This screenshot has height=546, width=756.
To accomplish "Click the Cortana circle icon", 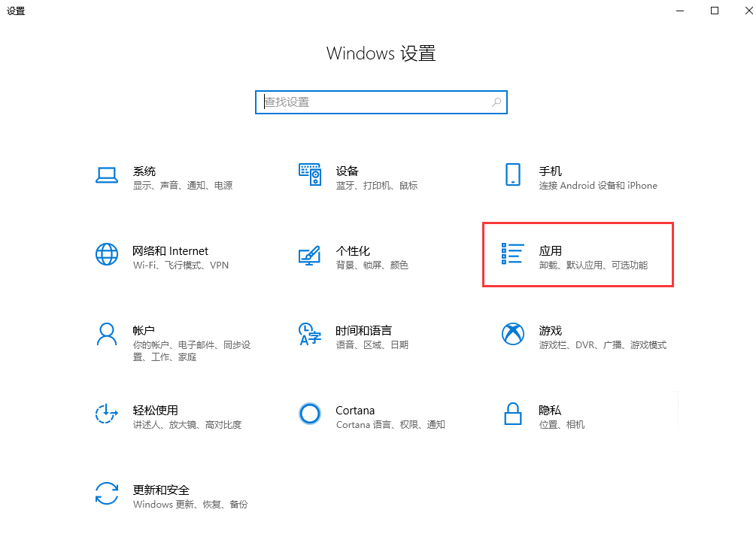I will [309, 414].
